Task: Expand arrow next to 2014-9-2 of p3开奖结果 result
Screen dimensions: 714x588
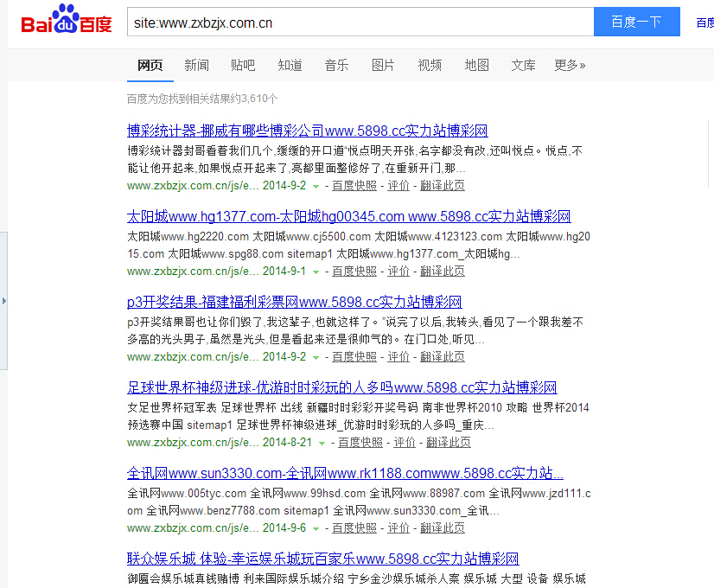Action: coord(316,358)
